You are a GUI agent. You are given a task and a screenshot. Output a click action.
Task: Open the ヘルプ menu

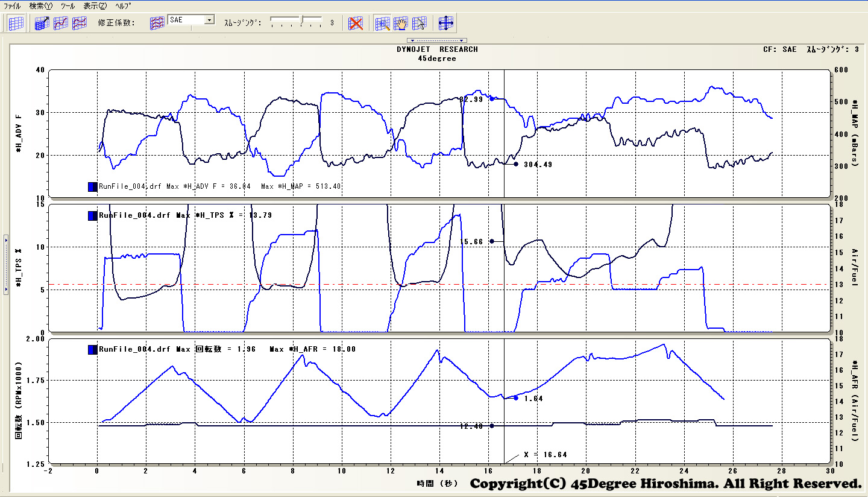click(122, 5)
